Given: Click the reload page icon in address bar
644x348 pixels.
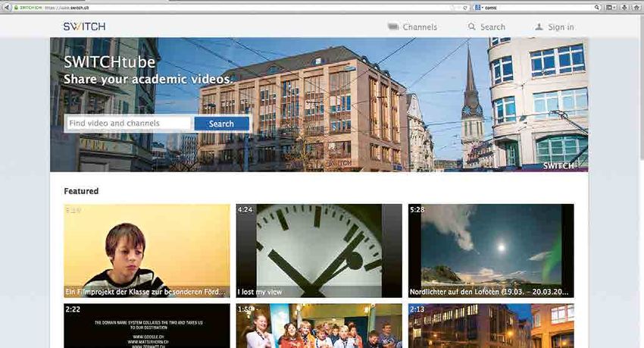Looking at the screenshot, I should [x=465, y=8].
